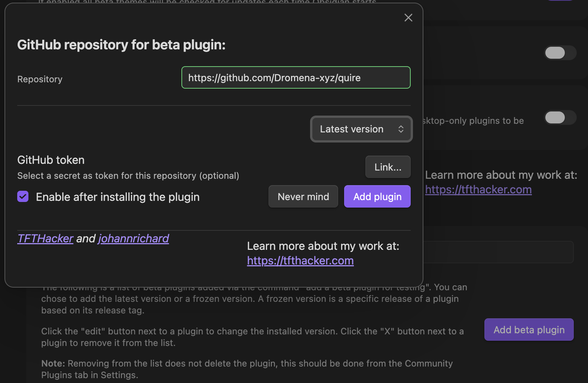
Task: Open the Latest version dropdown
Action: (x=361, y=129)
